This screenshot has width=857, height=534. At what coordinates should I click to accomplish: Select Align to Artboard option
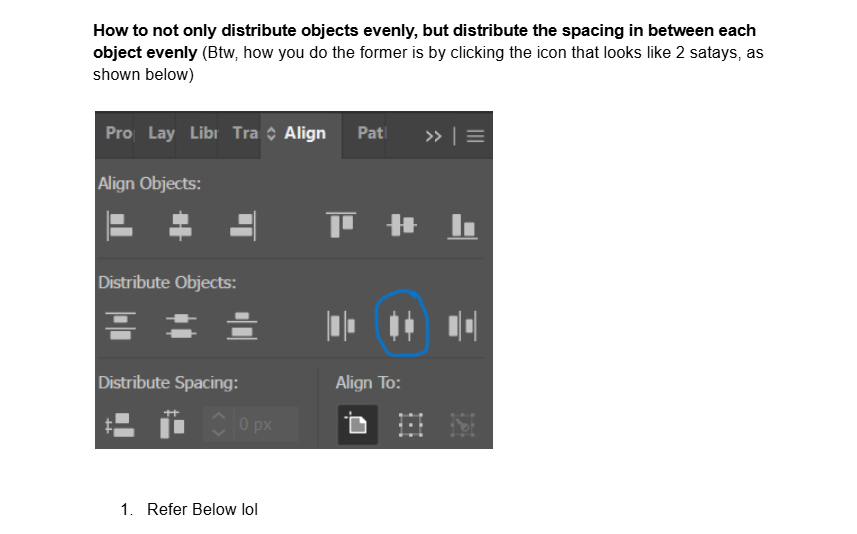click(x=357, y=425)
